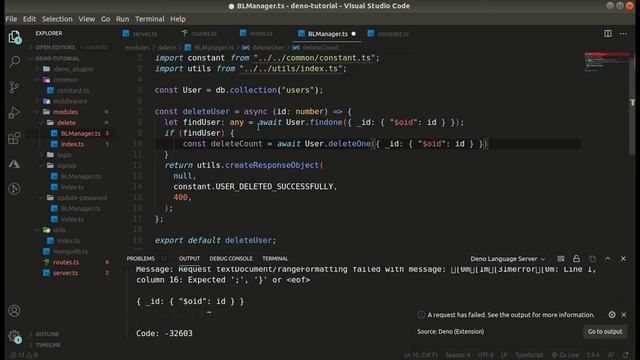
Task: Open the Git graph icon in activity bar
Action: pyautogui.click(x=14, y=189)
